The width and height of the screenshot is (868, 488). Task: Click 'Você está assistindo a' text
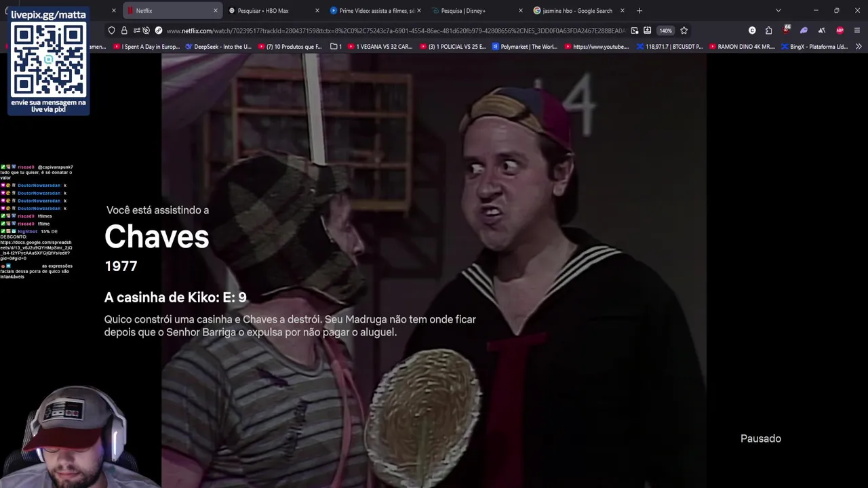coord(157,210)
